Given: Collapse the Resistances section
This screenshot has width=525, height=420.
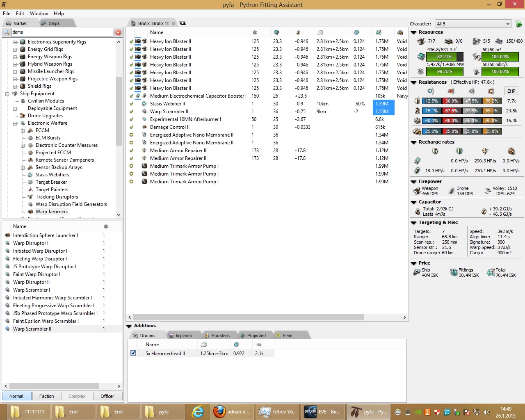Looking at the screenshot, I should [x=413, y=82].
